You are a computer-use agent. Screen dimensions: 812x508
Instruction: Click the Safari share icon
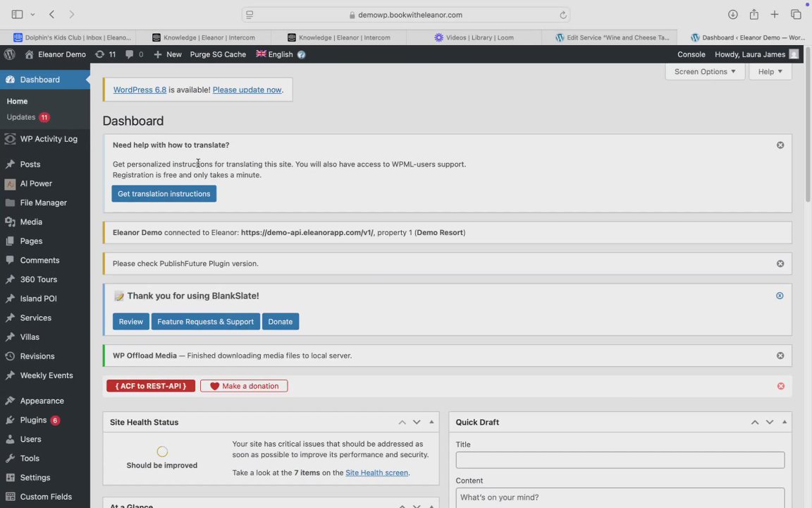pyautogui.click(x=754, y=15)
